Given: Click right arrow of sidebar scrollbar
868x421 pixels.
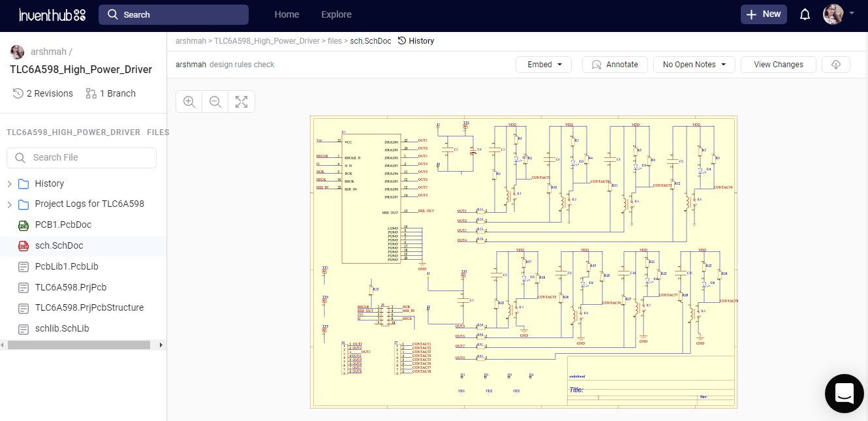Looking at the screenshot, I should pos(163,345).
